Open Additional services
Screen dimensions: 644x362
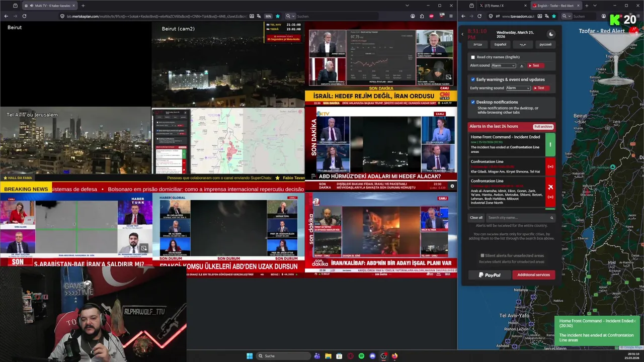pos(533,275)
